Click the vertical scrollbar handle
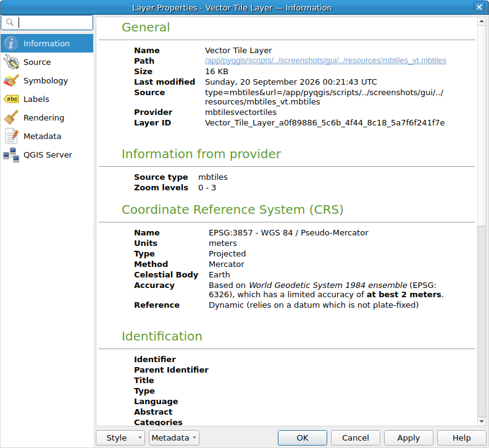 coord(482,125)
